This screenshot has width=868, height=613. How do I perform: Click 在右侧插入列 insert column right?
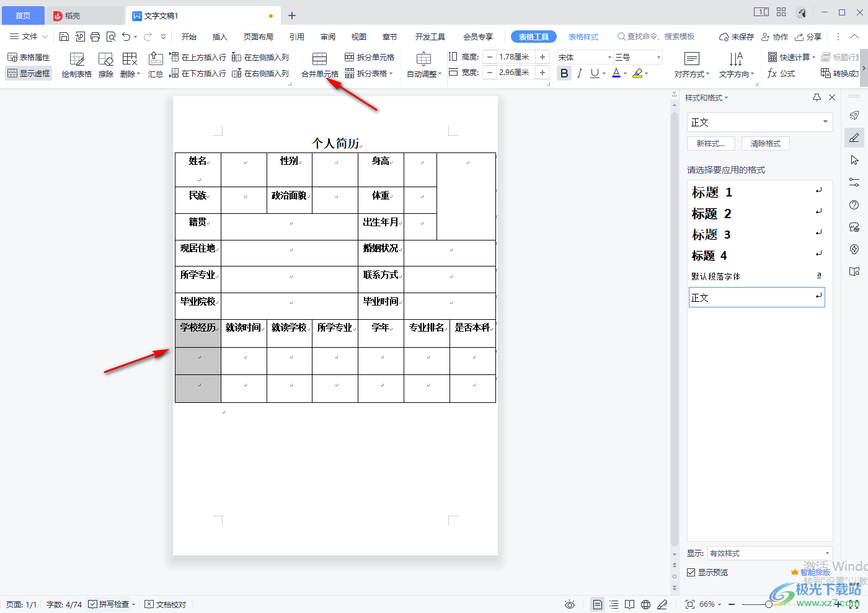click(260, 73)
